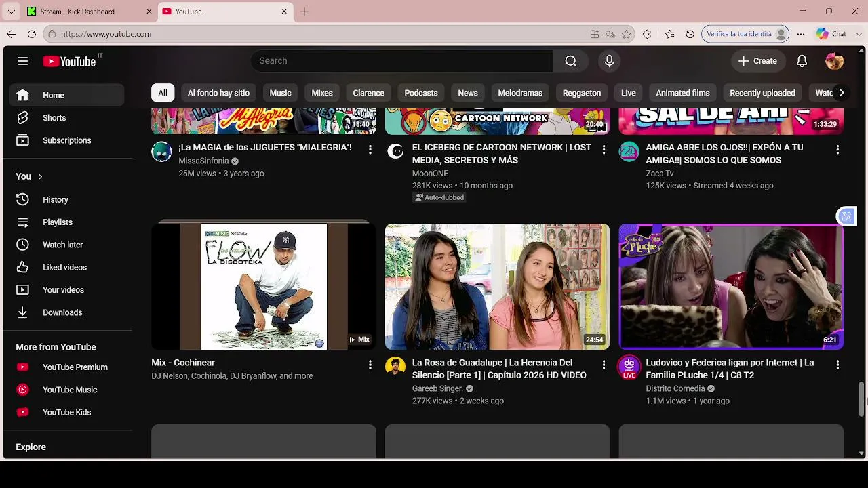Select the News filter chip
The width and height of the screenshot is (868, 488).
click(x=468, y=93)
